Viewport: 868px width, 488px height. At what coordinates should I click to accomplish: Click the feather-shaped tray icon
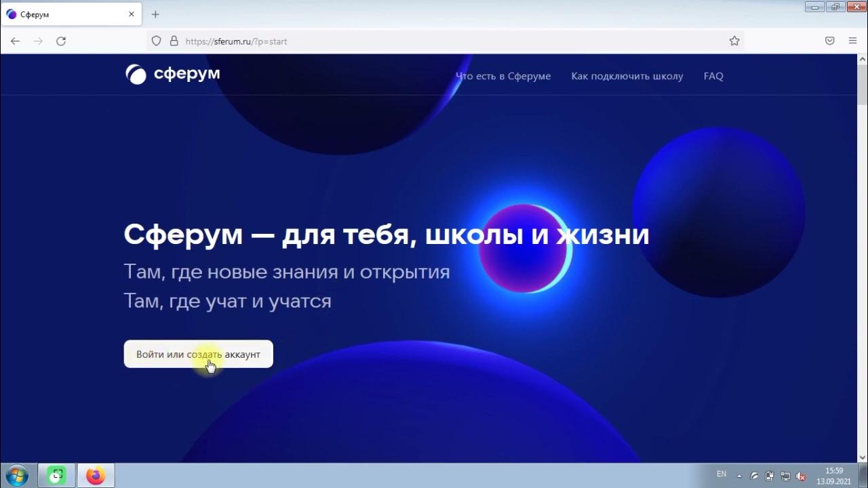pos(754,476)
